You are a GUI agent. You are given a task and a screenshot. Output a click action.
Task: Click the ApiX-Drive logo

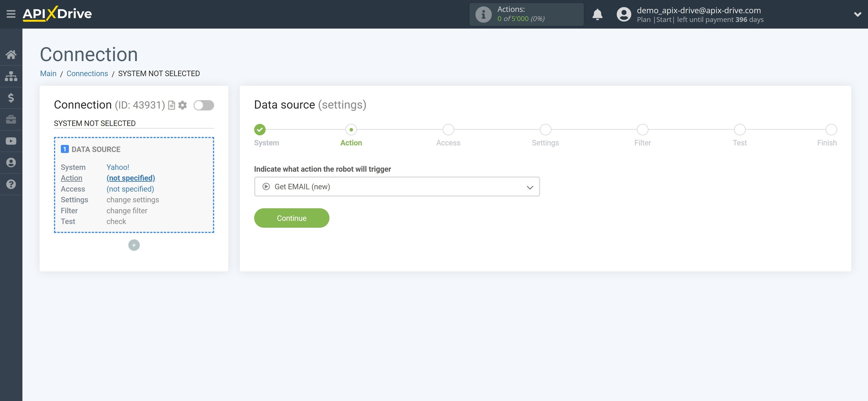click(57, 14)
